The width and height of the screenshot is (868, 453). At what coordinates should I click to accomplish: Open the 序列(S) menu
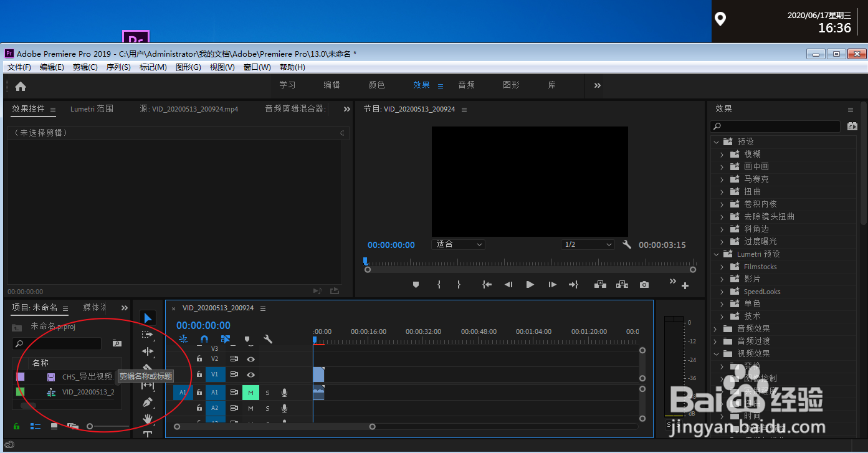118,67
